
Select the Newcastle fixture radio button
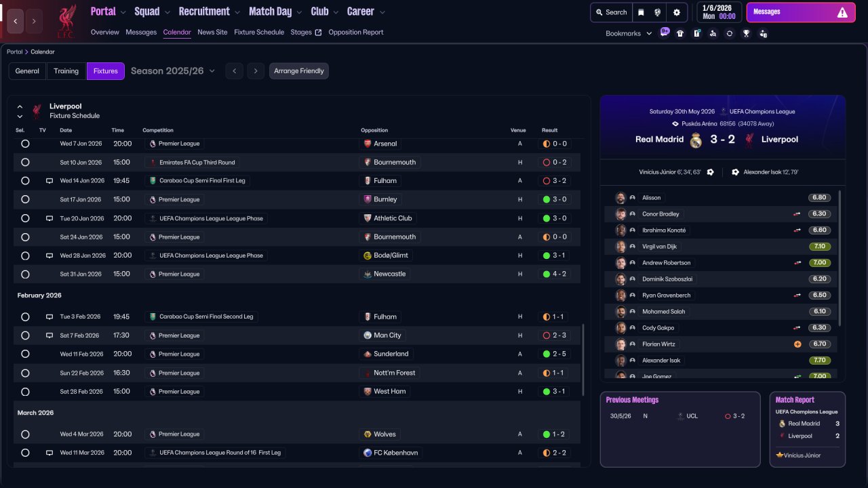click(x=25, y=274)
